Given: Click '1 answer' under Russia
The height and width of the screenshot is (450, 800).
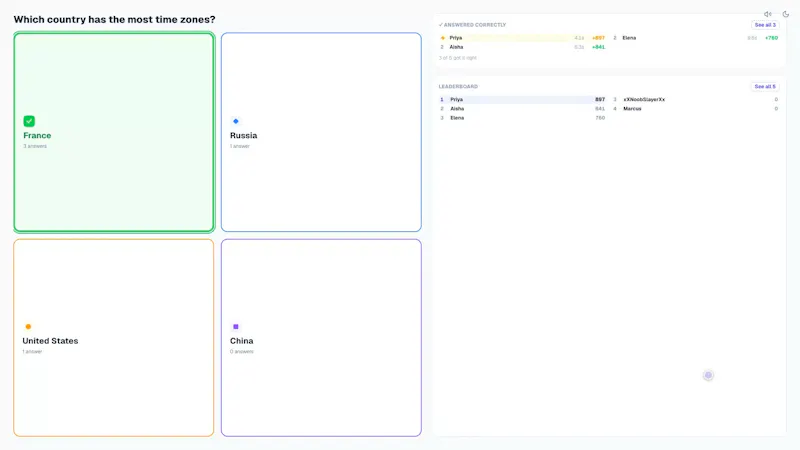Looking at the screenshot, I should [x=239, y=146].
